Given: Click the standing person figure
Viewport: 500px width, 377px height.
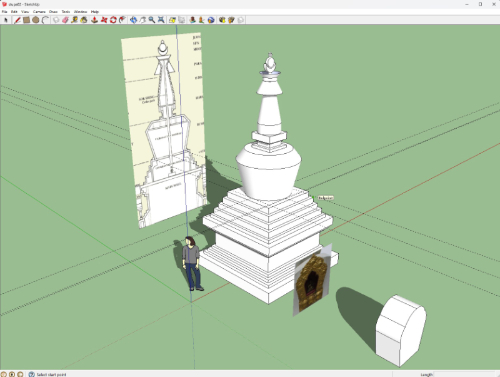Looking at the screenshot, I should 191,263.
